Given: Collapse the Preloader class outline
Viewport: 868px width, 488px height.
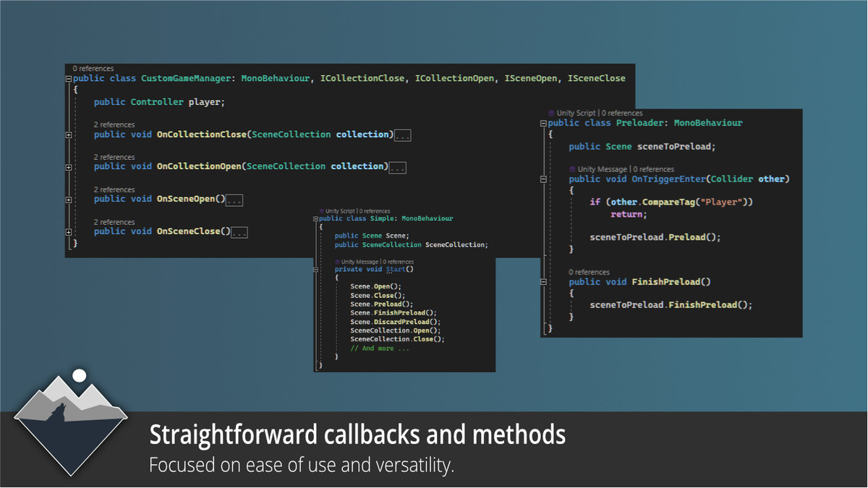Looking at the screenshot, I should 544,124.
